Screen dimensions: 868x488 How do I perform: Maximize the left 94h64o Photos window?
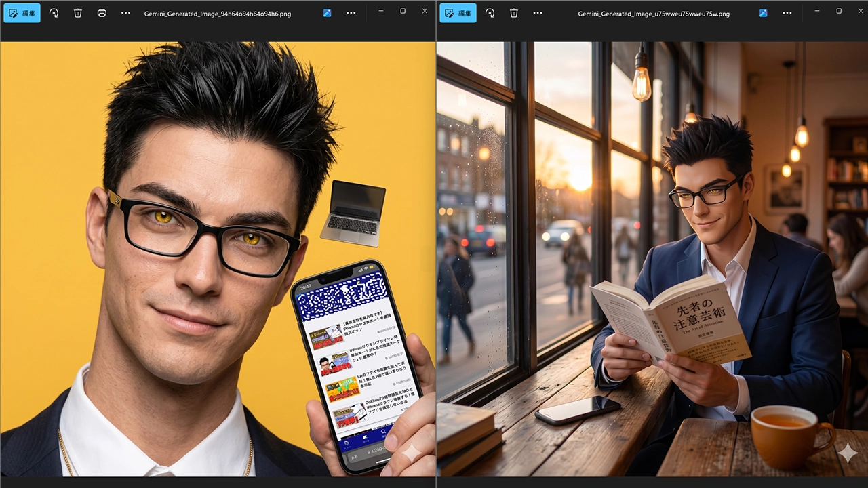(403, 12)
